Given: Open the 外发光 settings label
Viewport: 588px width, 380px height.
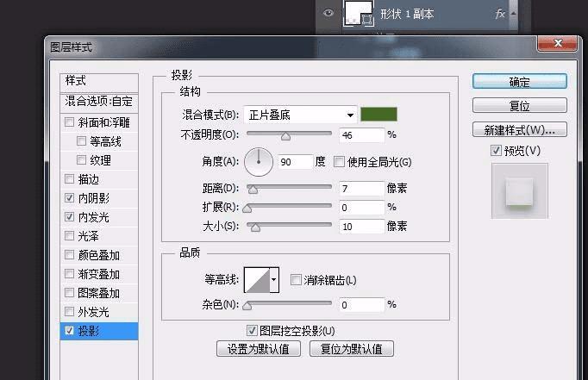Looking at the screenshot, I should [94, 312].
